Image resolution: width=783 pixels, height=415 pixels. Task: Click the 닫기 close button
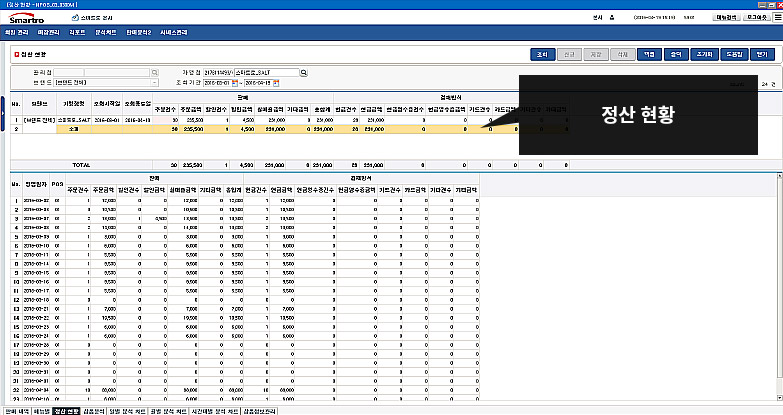click(x=762, y=54)
